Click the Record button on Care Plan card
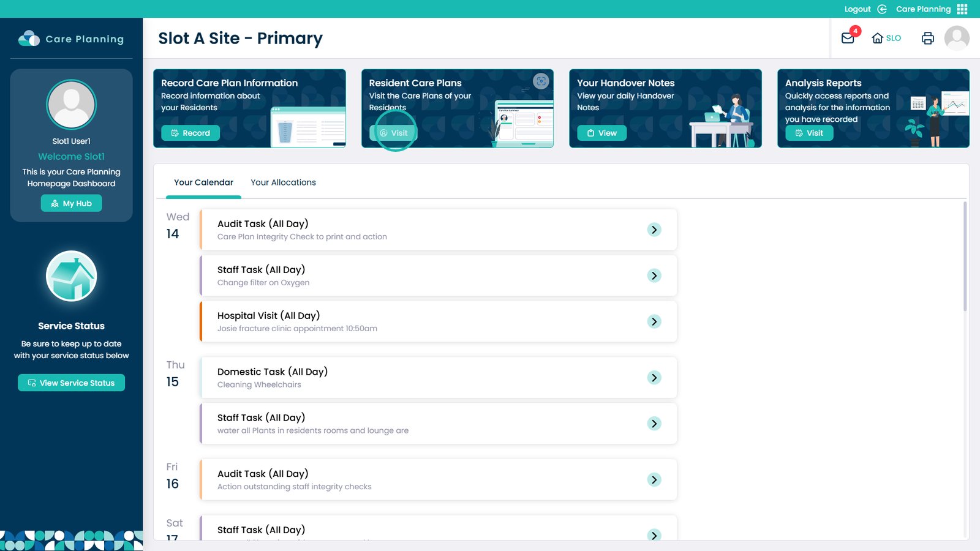The height and width of the screenshot is (551, 980). (x=190, y=133)
